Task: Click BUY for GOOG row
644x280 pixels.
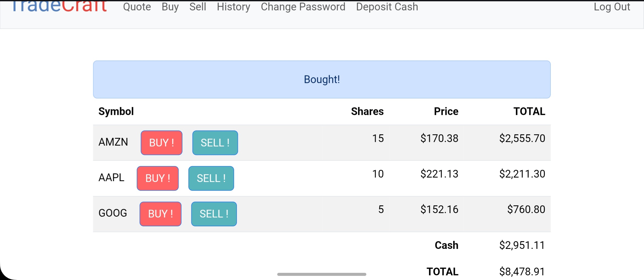Action: pyautogui.click(x=160, y=214)
